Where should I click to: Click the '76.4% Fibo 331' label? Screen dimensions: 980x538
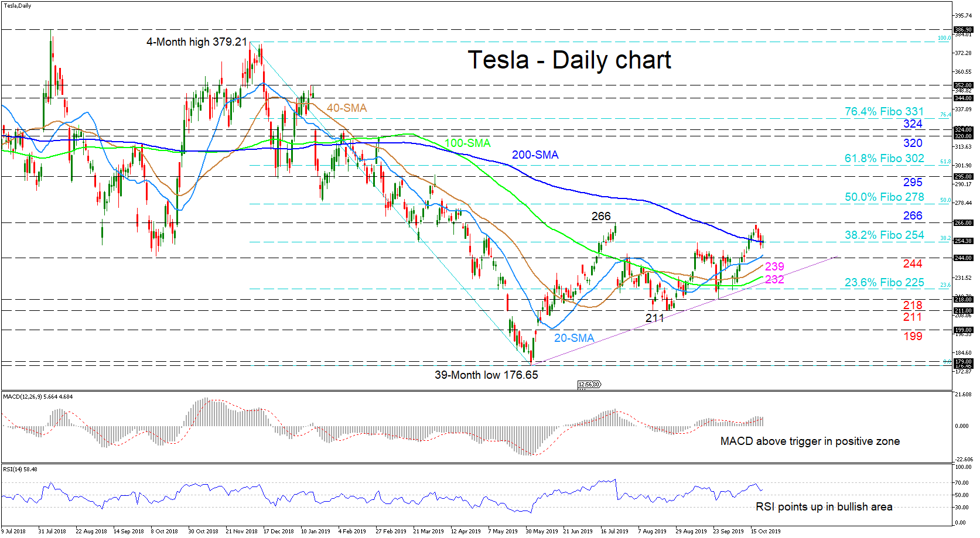(884, 111)
